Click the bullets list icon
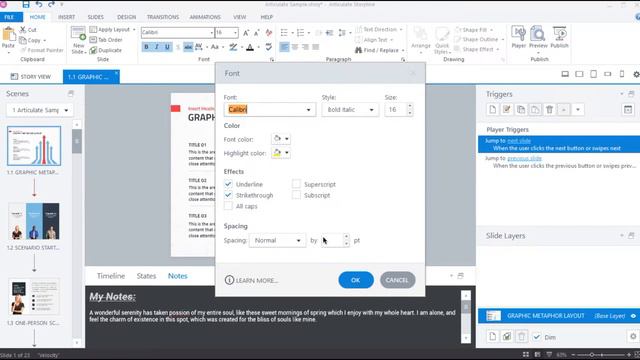Screen dimensions: 640x360 284,33
